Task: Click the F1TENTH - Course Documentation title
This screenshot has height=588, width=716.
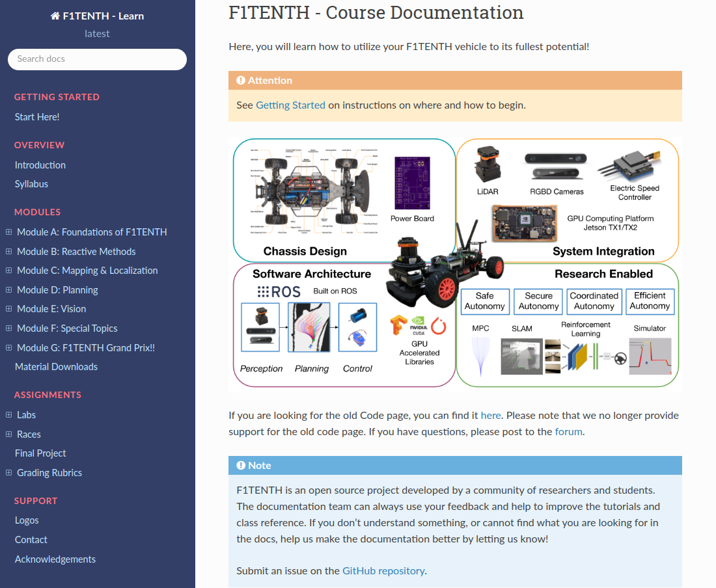Action: click(x=376, y=12)
